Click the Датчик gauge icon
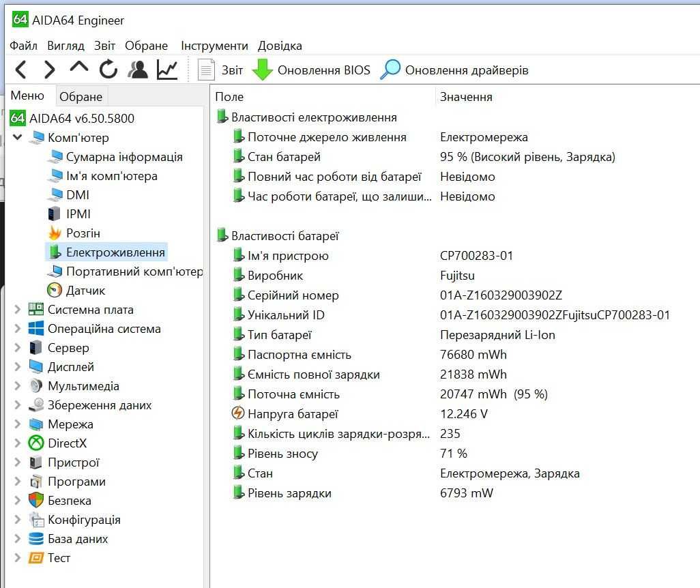The height and width of the screenshot is (588, 700). click(x=55, y=290)
